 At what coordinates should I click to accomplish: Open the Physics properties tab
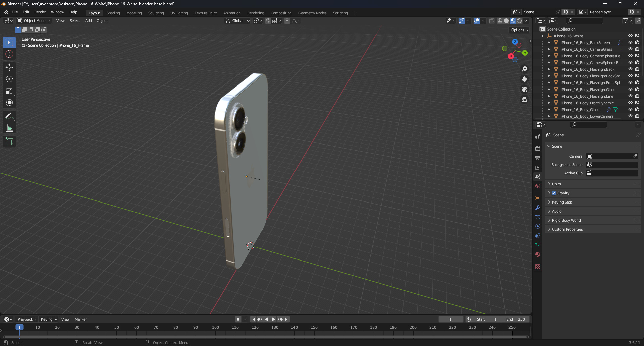[538, 226]
